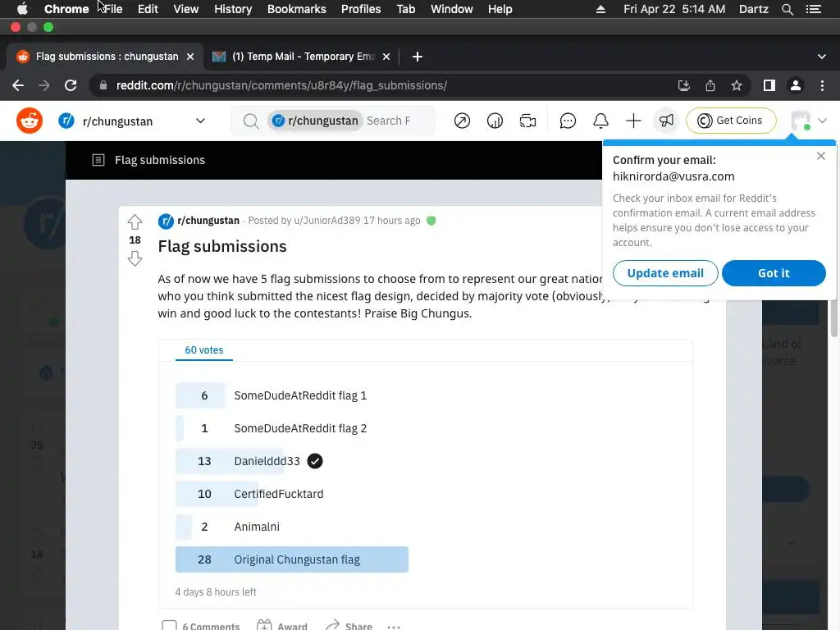Open Reddit chat bubble icon
The width and height of the screenshot is (840, 630).
point(568,121)
